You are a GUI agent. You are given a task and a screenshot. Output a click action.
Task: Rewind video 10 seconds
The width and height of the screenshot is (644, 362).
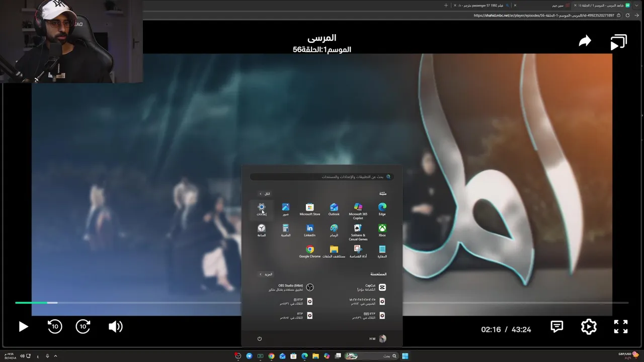point(55,326)
